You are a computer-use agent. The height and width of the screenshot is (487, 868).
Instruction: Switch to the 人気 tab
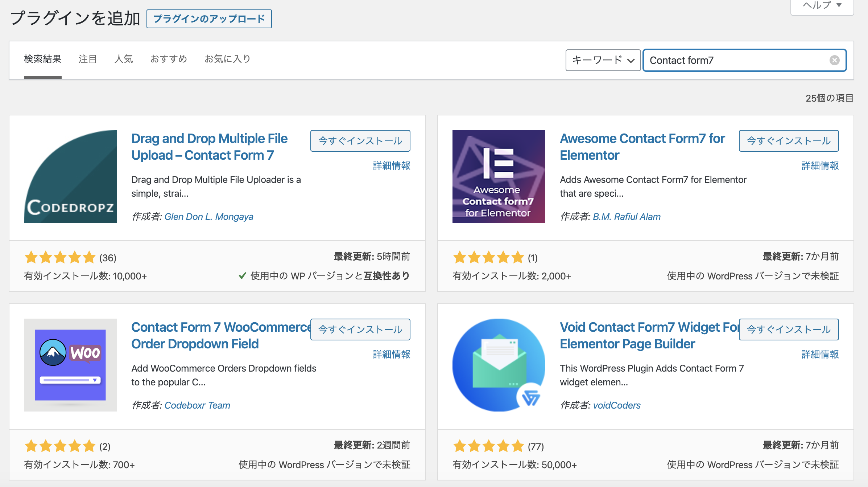(124, 59)
